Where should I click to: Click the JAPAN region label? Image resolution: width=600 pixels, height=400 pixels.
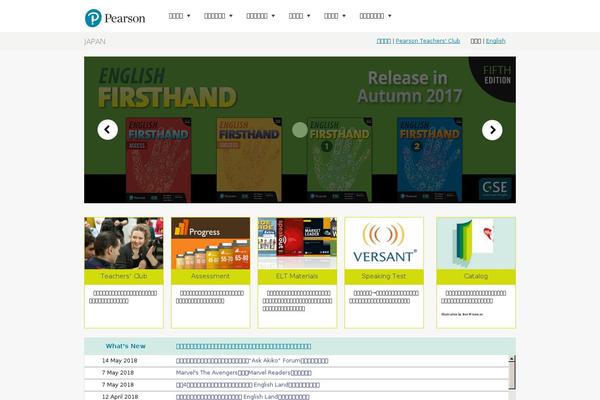(95, 41)
